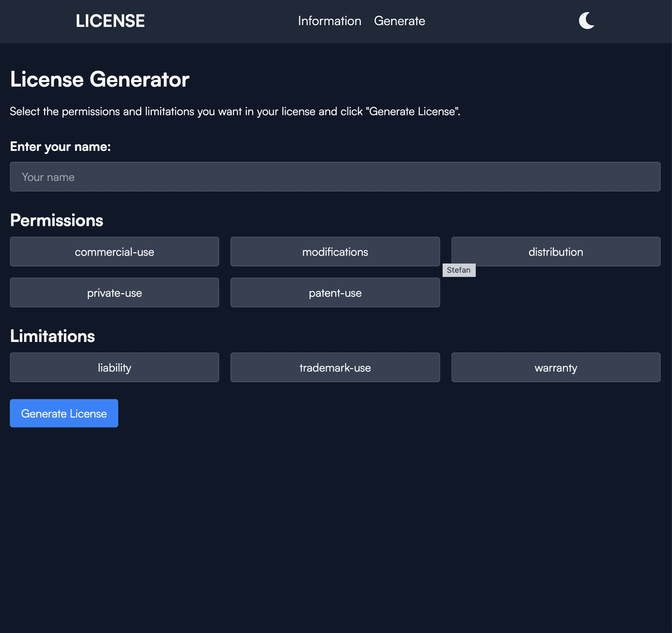Enable the commercial-use permission
Image resolution: width=672 pixels, height=633 pixels.
(114, 252)
